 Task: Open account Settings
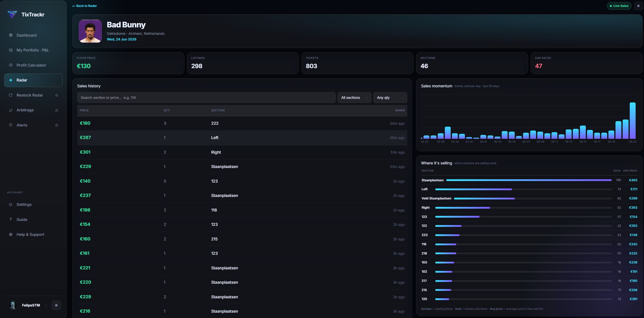tap(33, 205)
